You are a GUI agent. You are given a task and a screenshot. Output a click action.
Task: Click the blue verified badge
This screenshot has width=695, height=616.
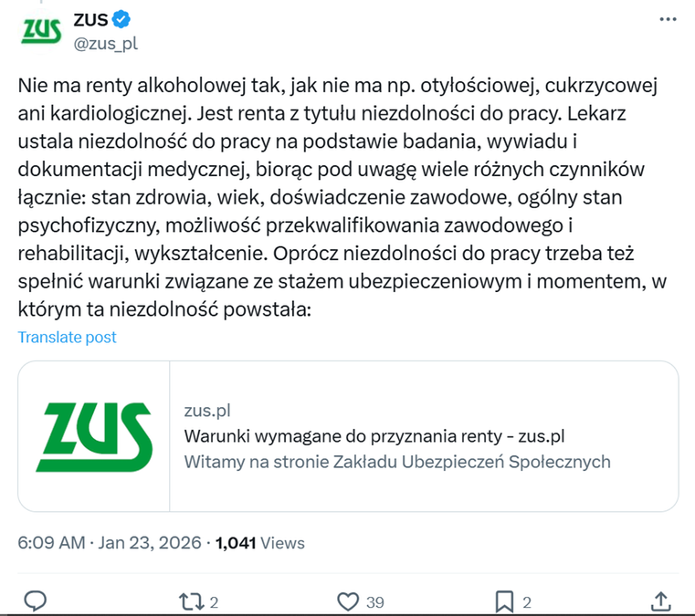[121, 19]
